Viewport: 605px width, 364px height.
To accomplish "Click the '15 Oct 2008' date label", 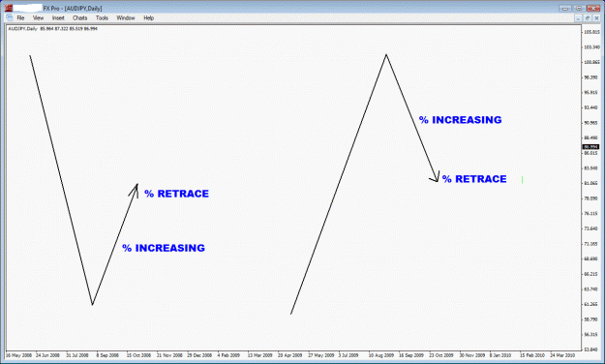I will [138, 355].
